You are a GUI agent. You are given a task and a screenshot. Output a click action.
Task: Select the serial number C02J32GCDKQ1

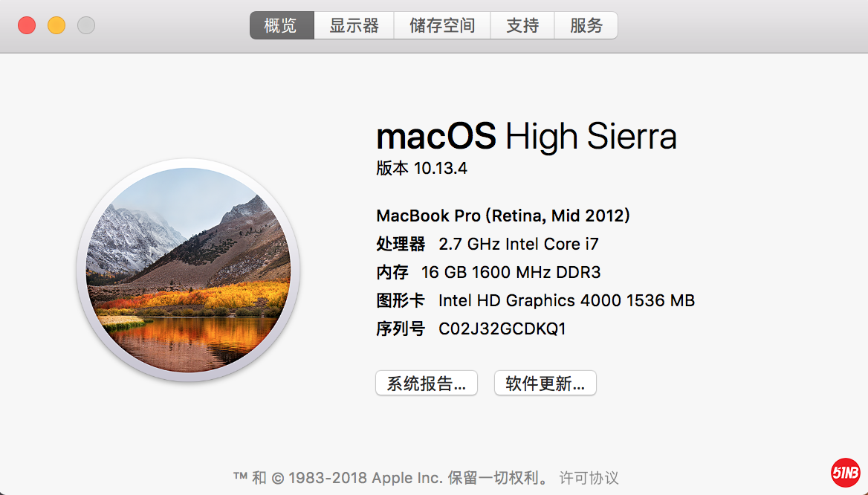tap(502, 329)
